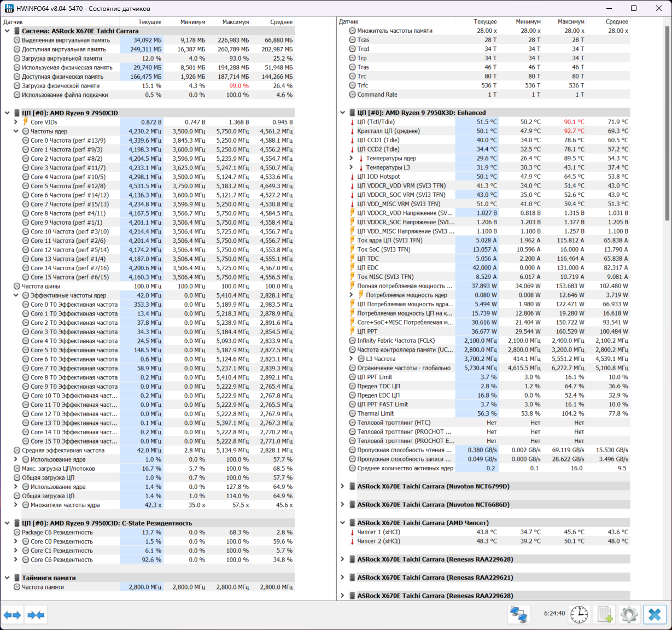Image resolution: width=672 pixels, height=630 pixels.
Task: Expand the ASRock Nuvoton NCT6799D group
Action: click(x=342, y=486)
